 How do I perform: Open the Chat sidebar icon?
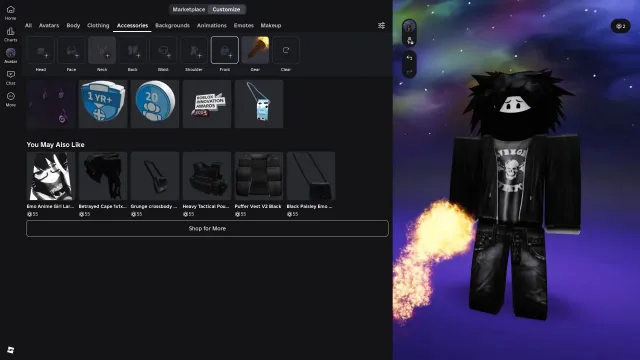[11, 77]
